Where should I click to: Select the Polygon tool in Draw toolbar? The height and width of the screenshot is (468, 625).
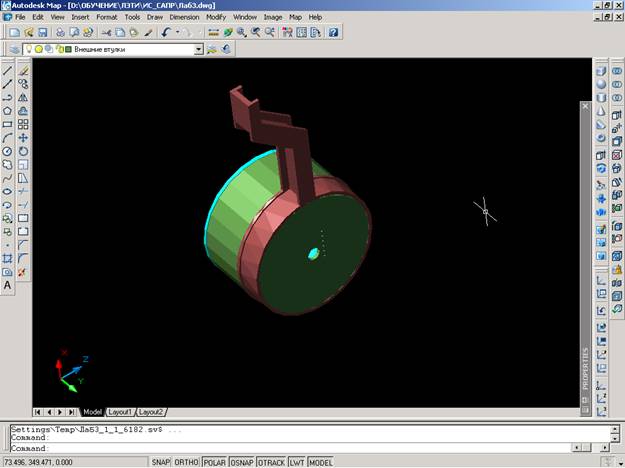click(7, 111)
